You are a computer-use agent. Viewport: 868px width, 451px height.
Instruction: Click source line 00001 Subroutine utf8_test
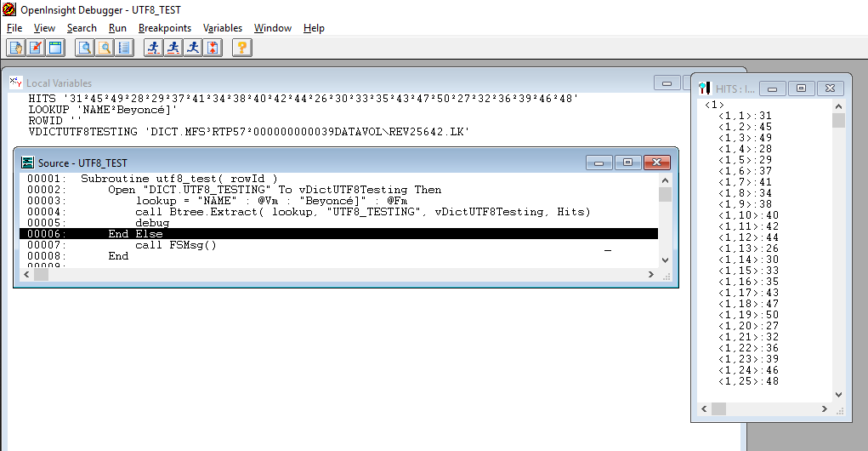tap(339, 179)
